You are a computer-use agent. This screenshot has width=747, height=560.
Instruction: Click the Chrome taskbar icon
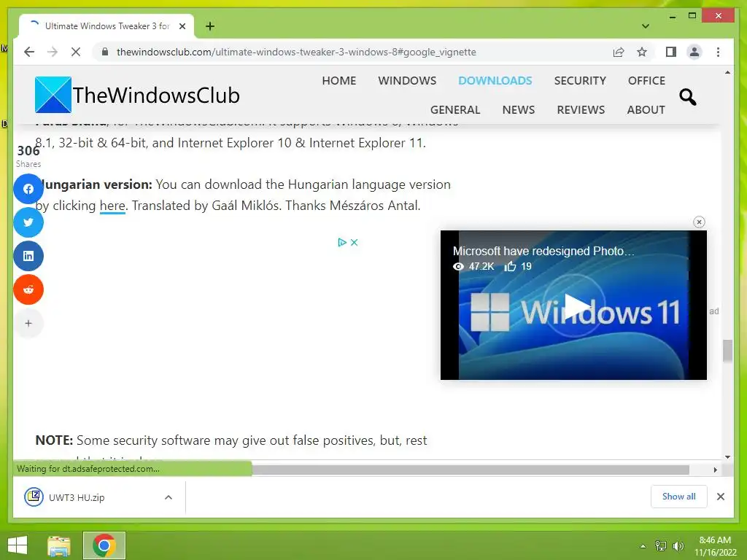pos(104,545)
